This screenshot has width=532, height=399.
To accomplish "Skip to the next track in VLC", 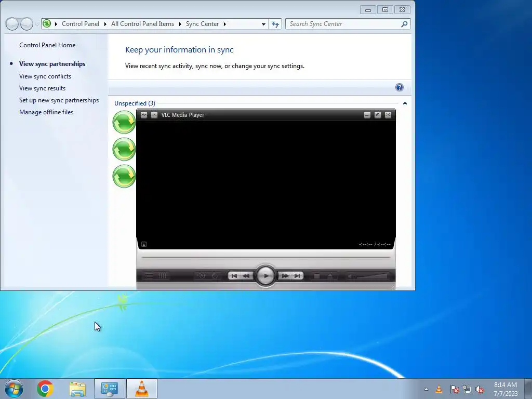I will click(297, 276).
